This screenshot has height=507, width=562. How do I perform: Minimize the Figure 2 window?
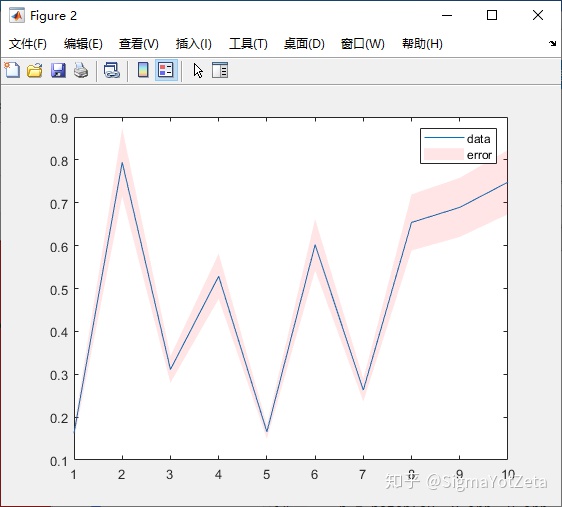coord(447,15)
